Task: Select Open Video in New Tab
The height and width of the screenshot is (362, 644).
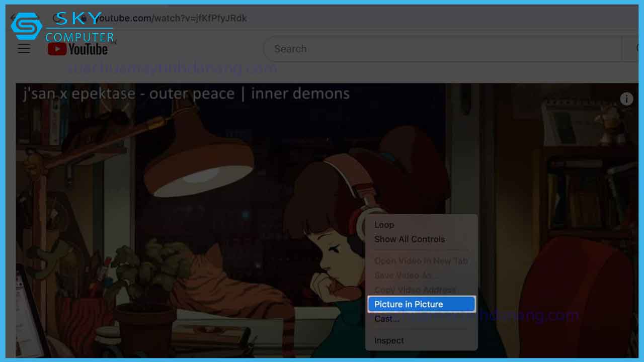Action: point(421,261)
